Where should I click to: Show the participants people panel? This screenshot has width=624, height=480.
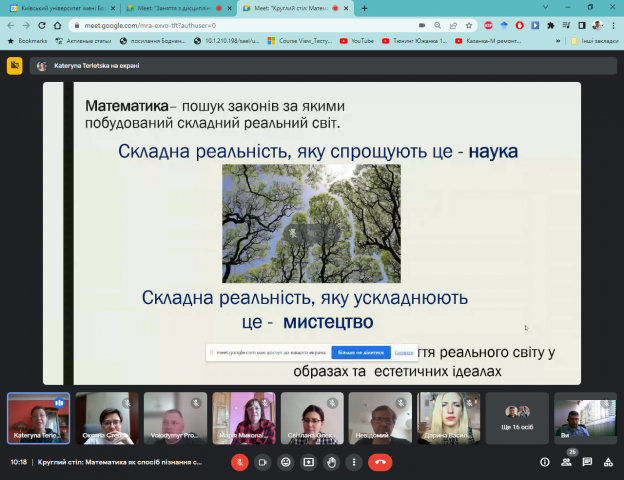566,462
